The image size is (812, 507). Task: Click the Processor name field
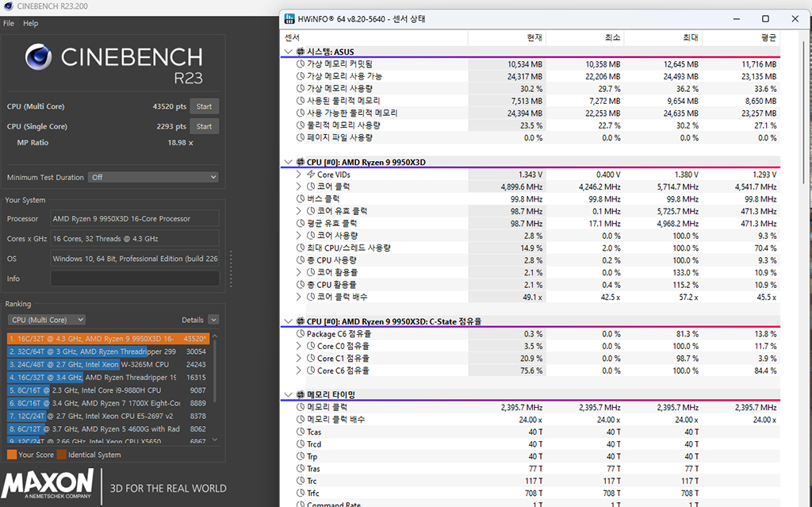[x=135, y=219]
